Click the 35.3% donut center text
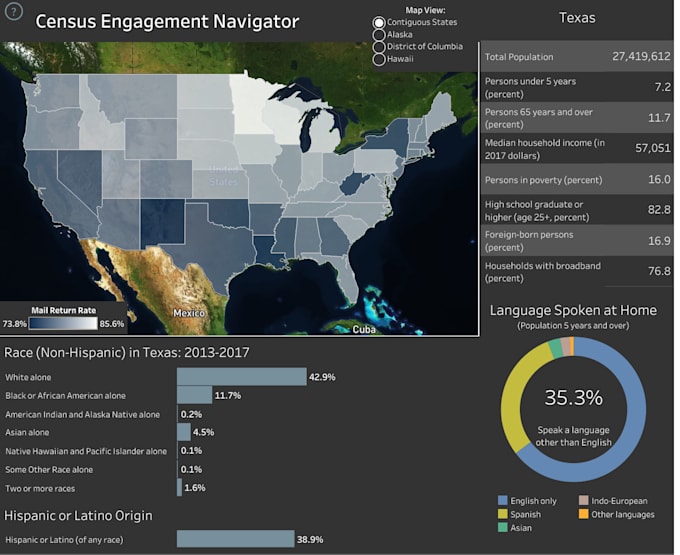This screenshot has height=555, width=680. coord(573,397)
